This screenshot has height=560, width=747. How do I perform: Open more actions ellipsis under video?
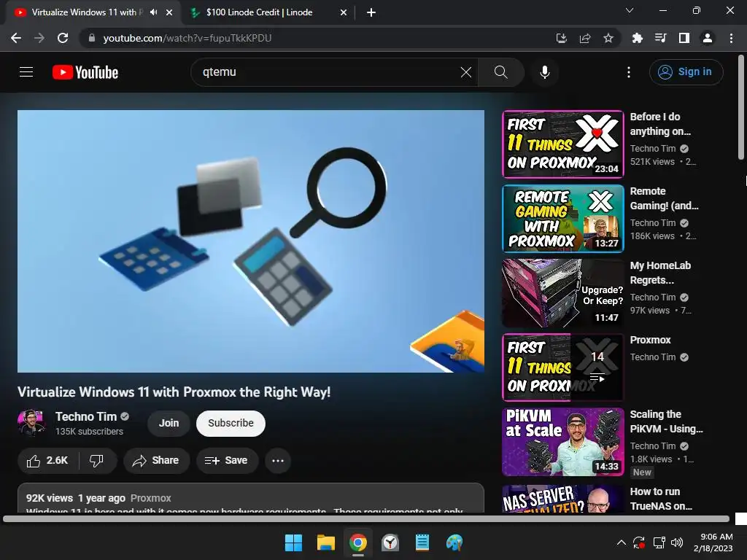coord(278,461)
